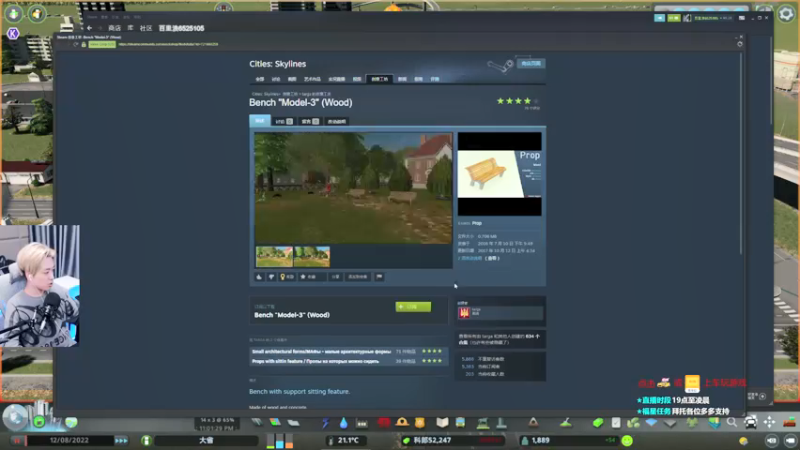Image resolution: width=800 pixels, height=450 pixels.
Task: Reload the overlay browser page
Action: (76, 44)
